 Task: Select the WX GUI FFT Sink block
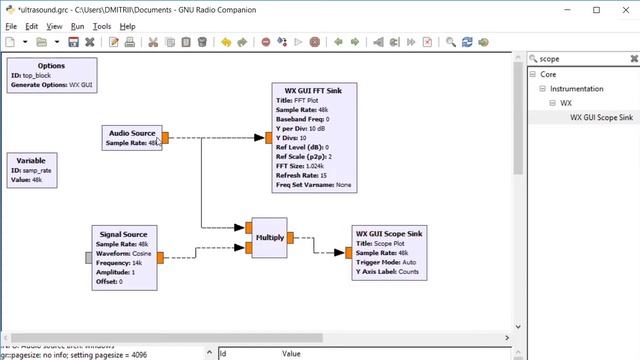[x=314, y=138]
